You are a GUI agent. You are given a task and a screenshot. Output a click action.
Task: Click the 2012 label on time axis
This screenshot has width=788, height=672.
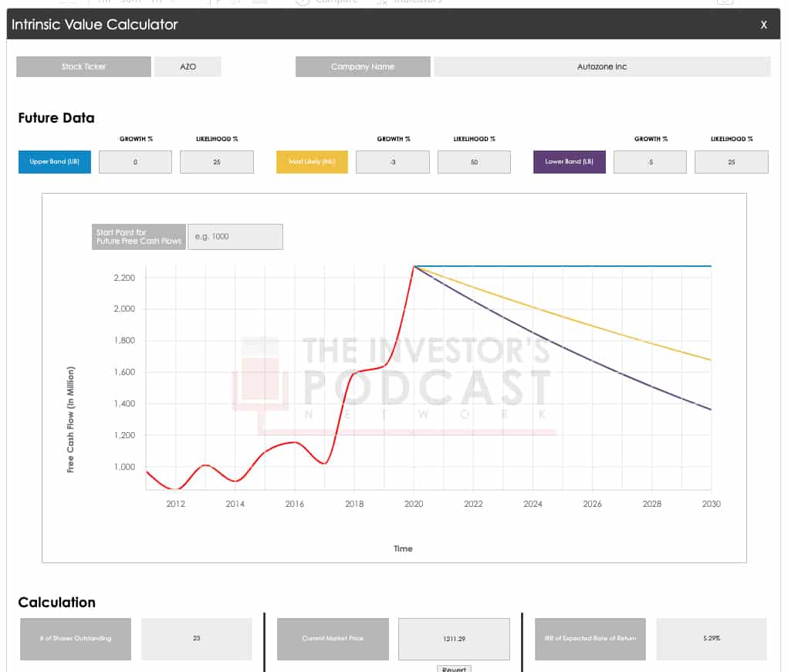175,504
